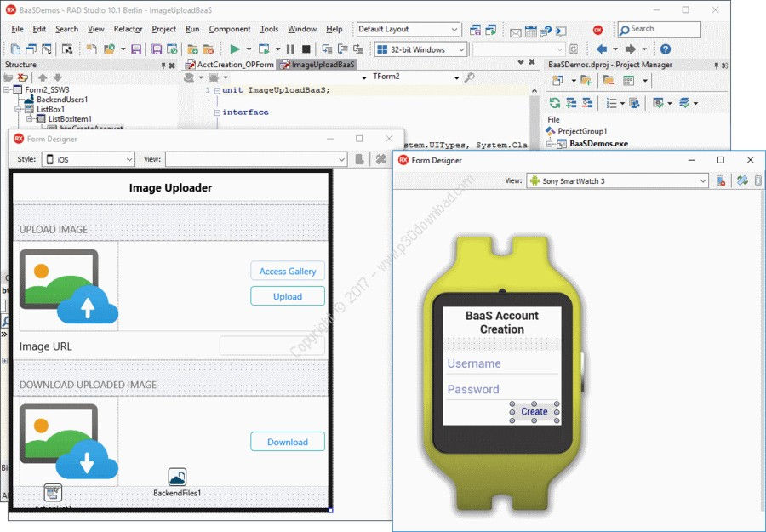Click Move Up arrow in Structure panel

[43, 77]
